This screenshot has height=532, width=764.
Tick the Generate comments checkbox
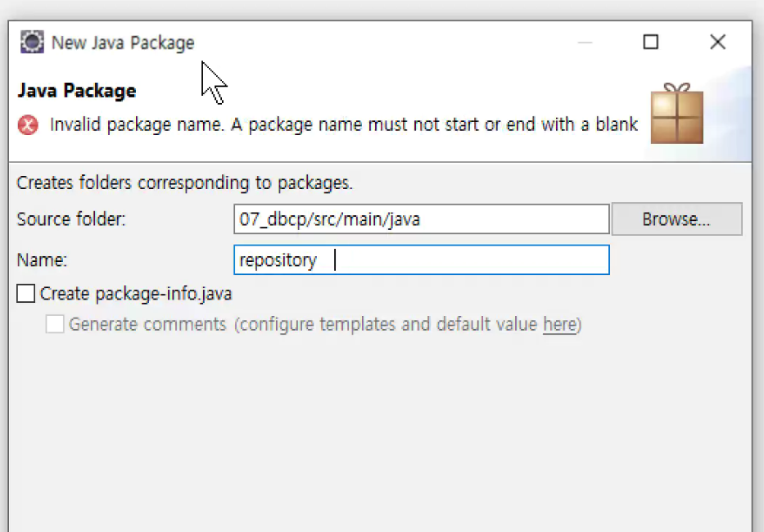pos(55,324)
